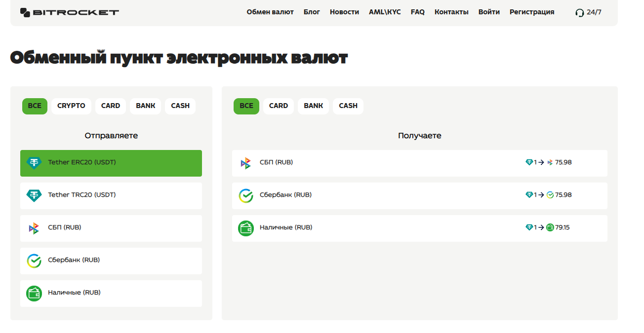Click the Регистрация link
The width and height of the screenshot is (644, 333).
pos(532,12)
